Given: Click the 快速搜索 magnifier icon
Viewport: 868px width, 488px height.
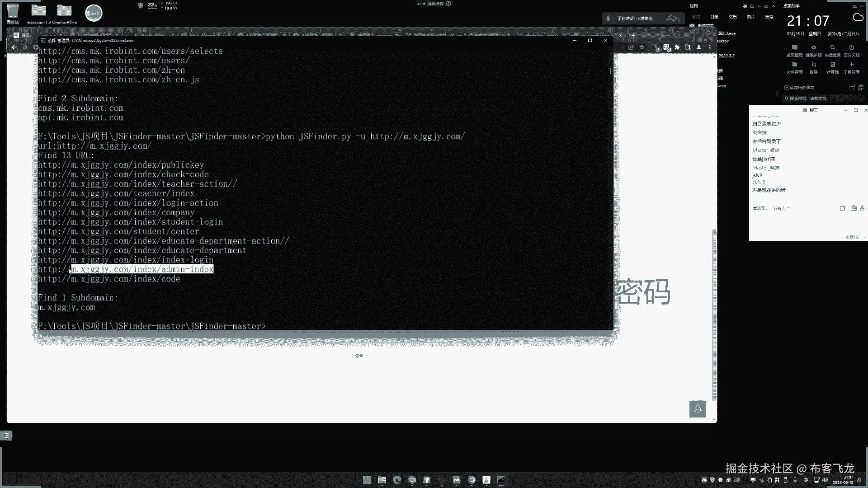Looking at the screenshot, I should click(832, 48).
